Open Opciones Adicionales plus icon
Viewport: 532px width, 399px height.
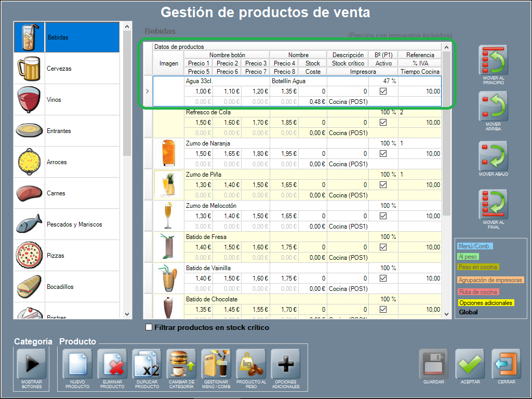click(286, 365)
